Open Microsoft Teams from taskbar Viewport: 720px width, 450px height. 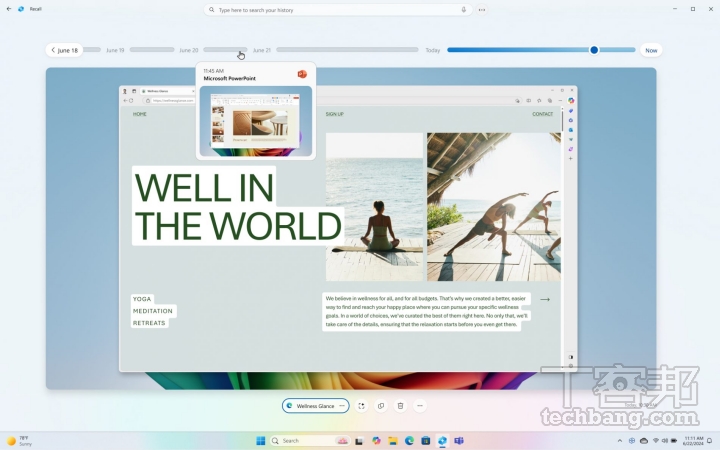pyautogui.click(x=459, y=441)
